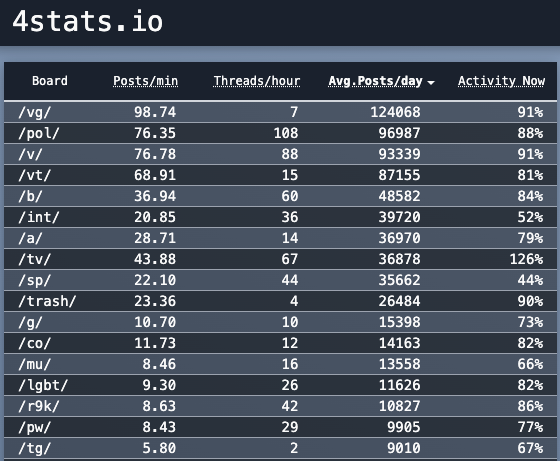Sort by Activity Now column header
This screenshot has width=560, height=461.
(501, 81)
